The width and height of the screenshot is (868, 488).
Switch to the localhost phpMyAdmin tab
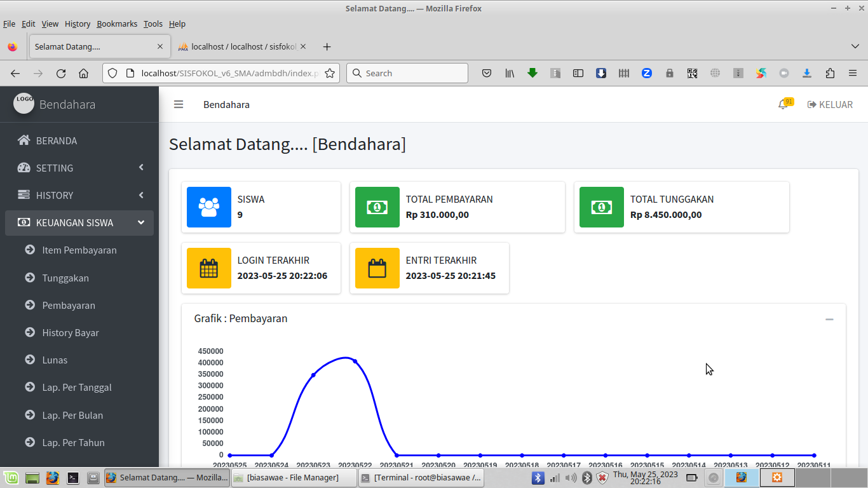242,46
